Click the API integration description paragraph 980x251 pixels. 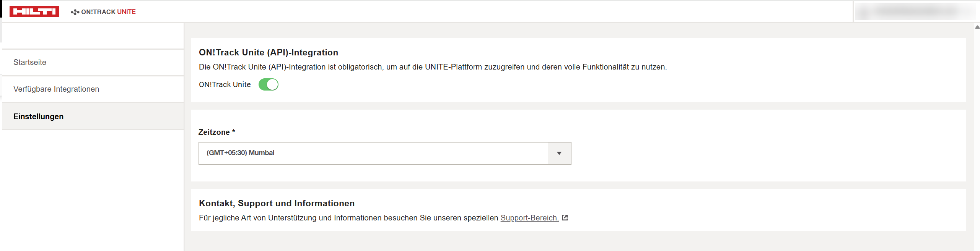[x=432, y=67]
